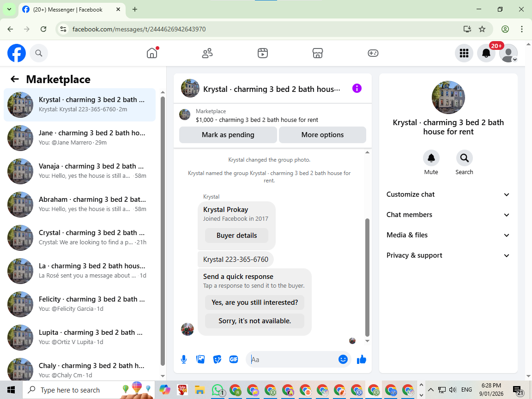The width and height of the screenshot is (532, 399).
Task: Open the emoji picker smiley
Action: (x=343, y=359)
